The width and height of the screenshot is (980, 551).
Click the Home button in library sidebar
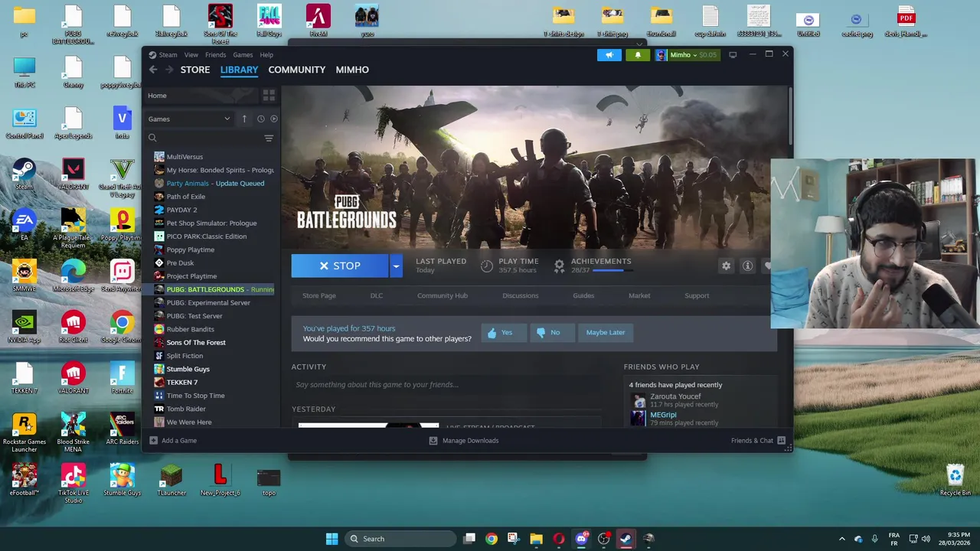click(201, 96)
